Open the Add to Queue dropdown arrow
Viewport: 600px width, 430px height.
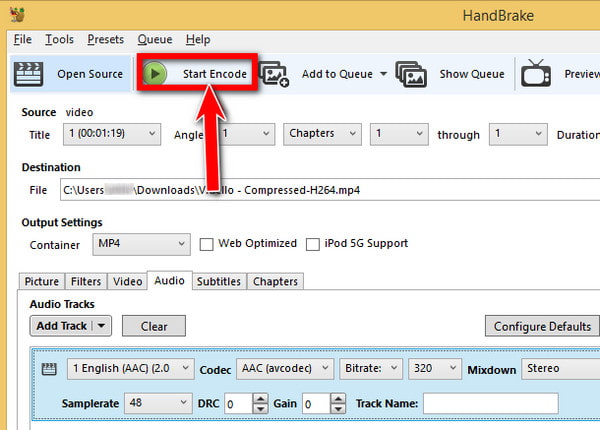coord(383,73)
